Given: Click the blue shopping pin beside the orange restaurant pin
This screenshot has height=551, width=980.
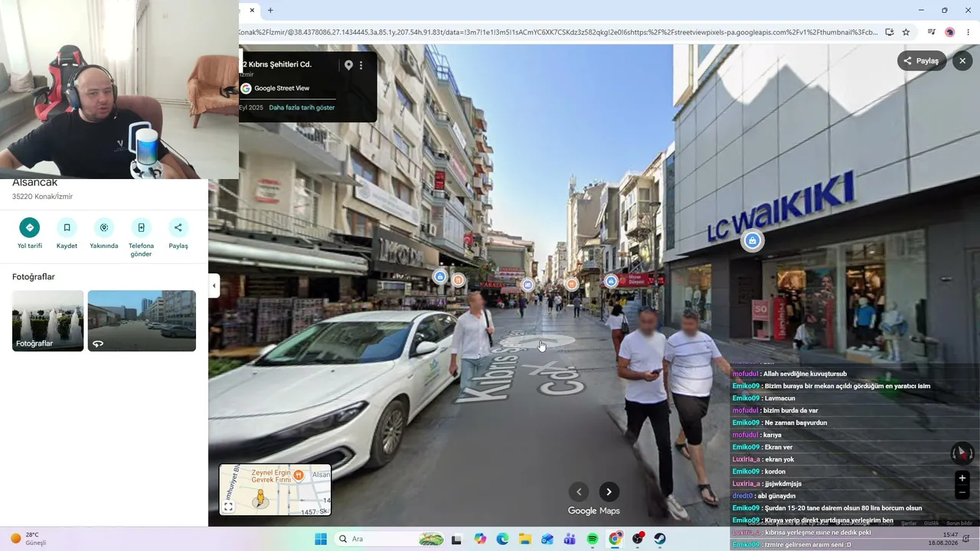Looking at the screenshot, I should point(439,277).
